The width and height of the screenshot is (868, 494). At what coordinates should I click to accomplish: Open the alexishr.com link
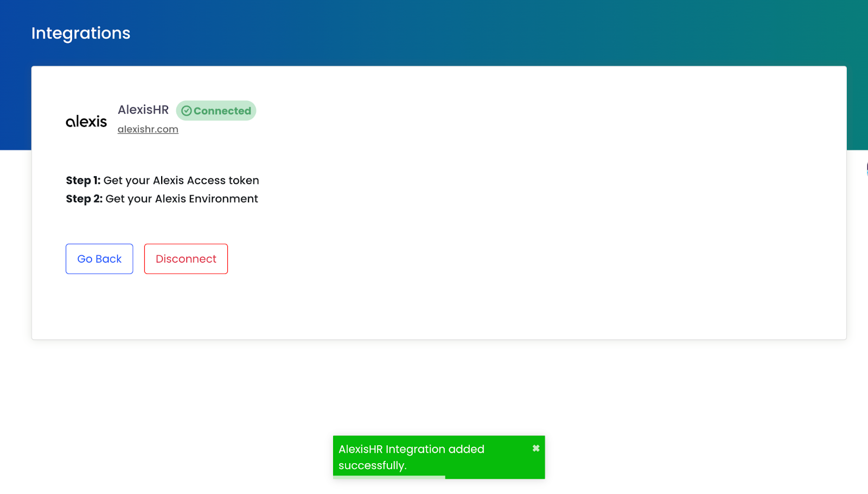coord(148,129)
